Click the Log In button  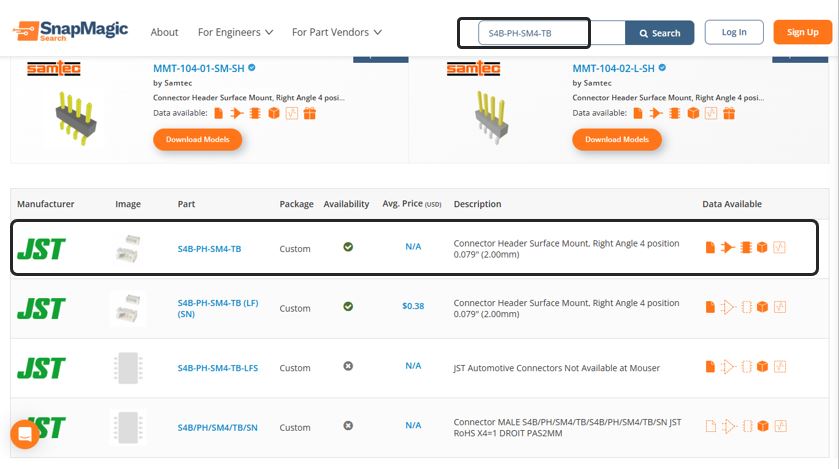point(734,32)
